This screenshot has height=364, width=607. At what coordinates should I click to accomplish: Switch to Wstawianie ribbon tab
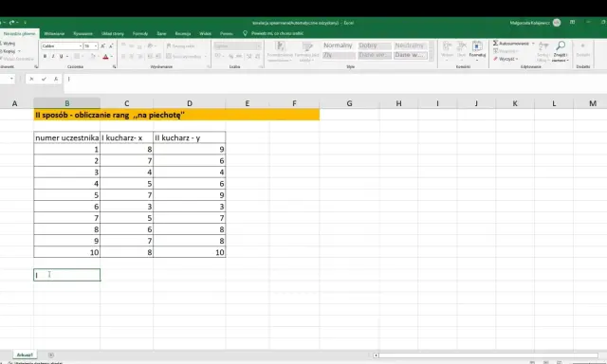click(x=54, y=34)
